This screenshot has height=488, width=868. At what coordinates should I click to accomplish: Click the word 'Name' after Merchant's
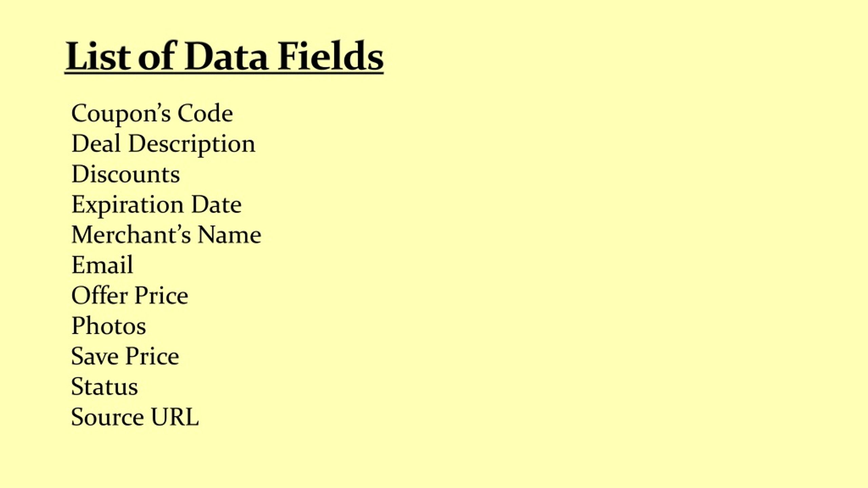pyautogui.click(x=229, y=235)
